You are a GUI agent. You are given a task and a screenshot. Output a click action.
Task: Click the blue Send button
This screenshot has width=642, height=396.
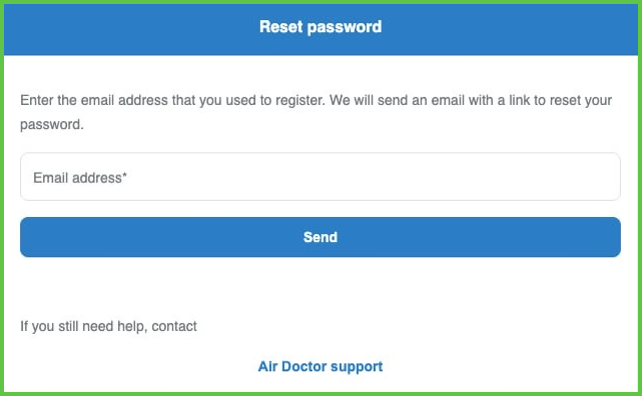(x=320, y=237)
